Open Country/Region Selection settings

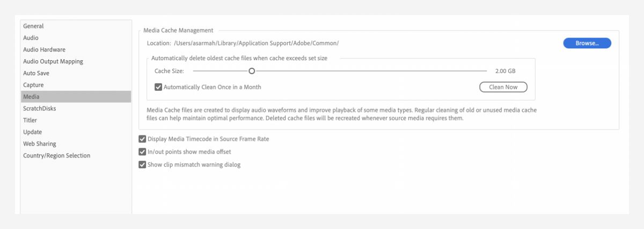[x=56, y=156]
